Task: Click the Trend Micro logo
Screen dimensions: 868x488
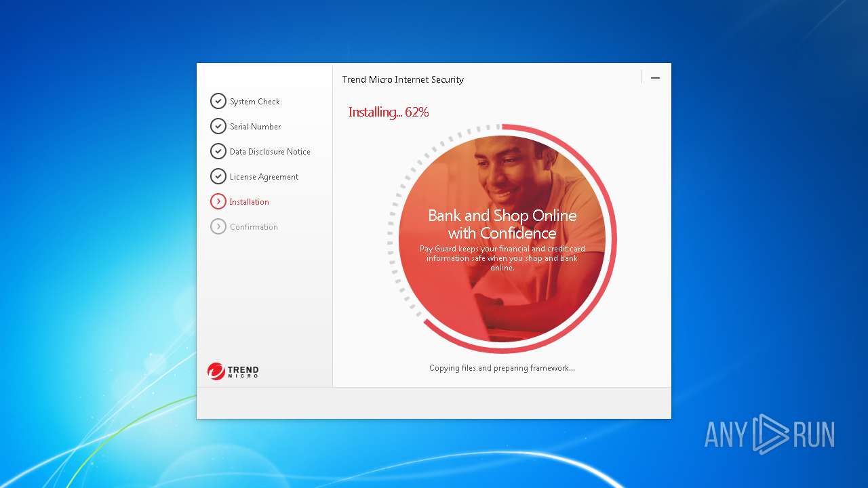Action: click(x=233, y=371)
